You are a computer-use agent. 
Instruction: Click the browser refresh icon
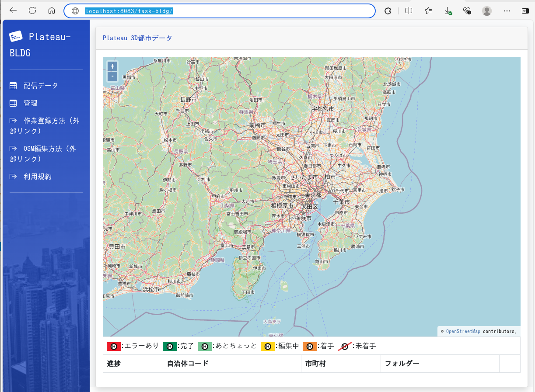tap(32, 11)
